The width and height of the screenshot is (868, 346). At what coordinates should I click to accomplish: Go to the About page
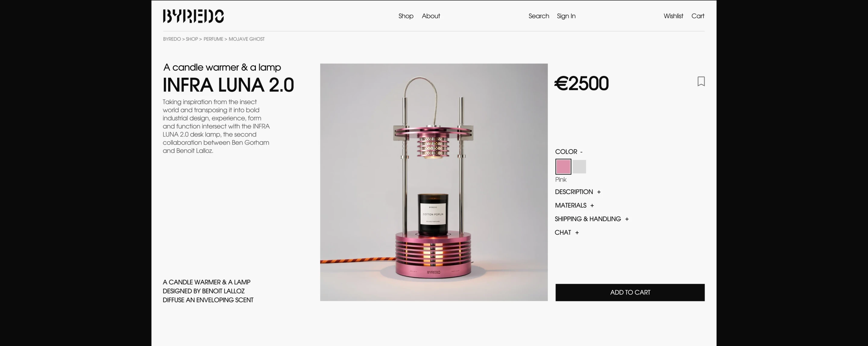point(431,16)
